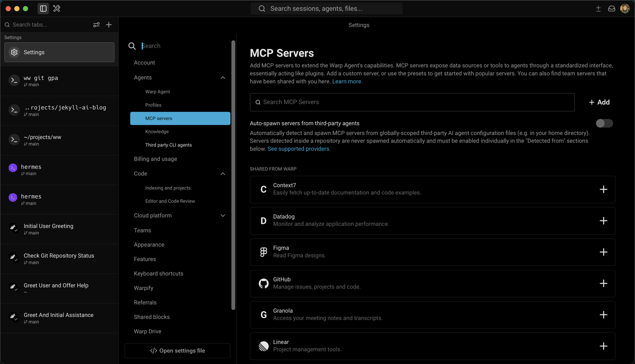
Task: Select Warp Agent settings page
Action: click(158, 92)
